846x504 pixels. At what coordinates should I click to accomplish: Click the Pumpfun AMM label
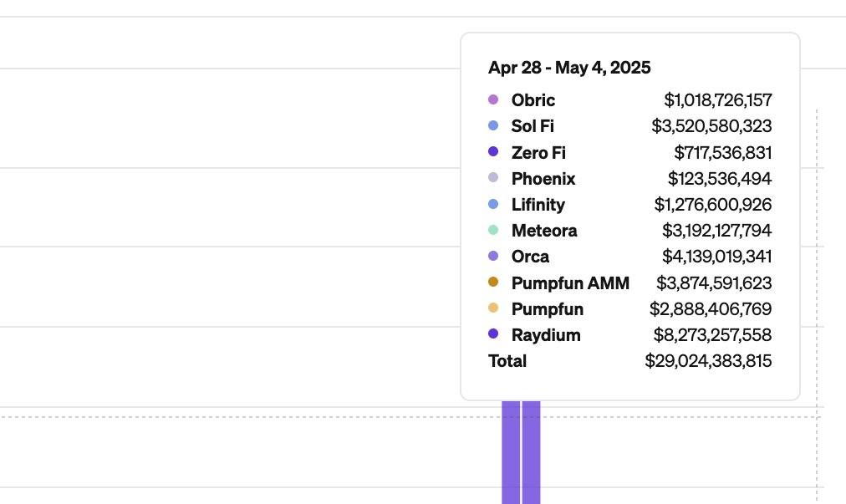pyautogui.click(x=570, y=283)
